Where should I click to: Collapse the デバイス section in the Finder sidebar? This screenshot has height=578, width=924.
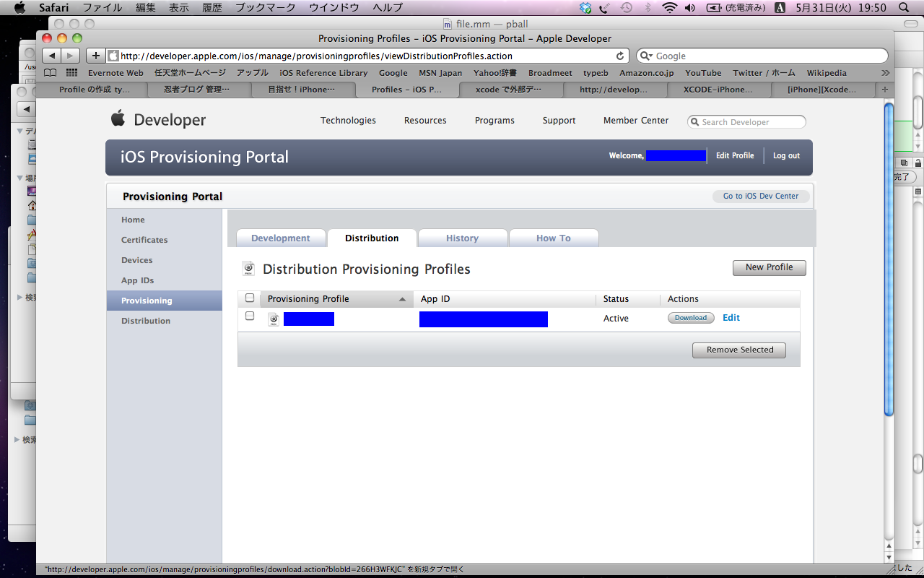coord(20,131)
